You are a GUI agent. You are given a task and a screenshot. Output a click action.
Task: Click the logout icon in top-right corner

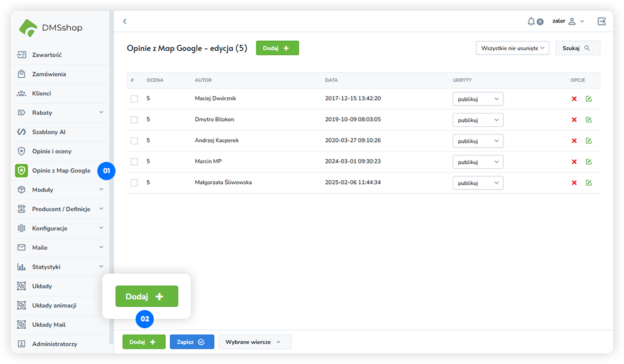tap(601, 21)
